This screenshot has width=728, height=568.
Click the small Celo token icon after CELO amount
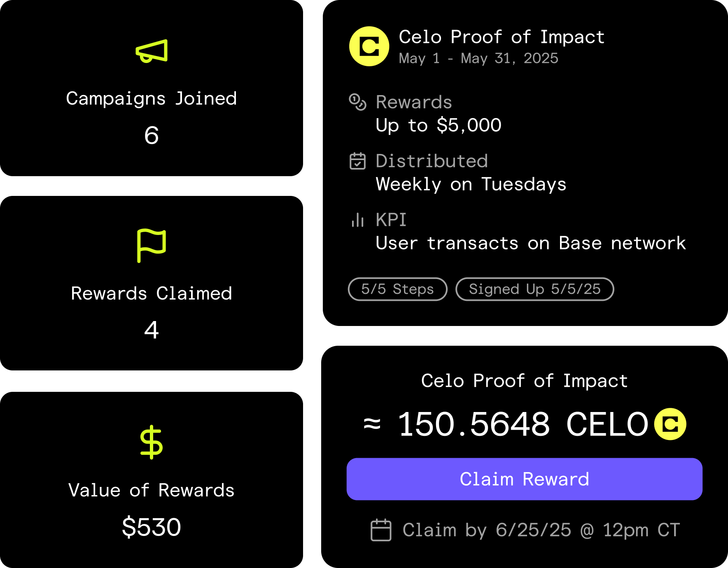coord(670,424)
